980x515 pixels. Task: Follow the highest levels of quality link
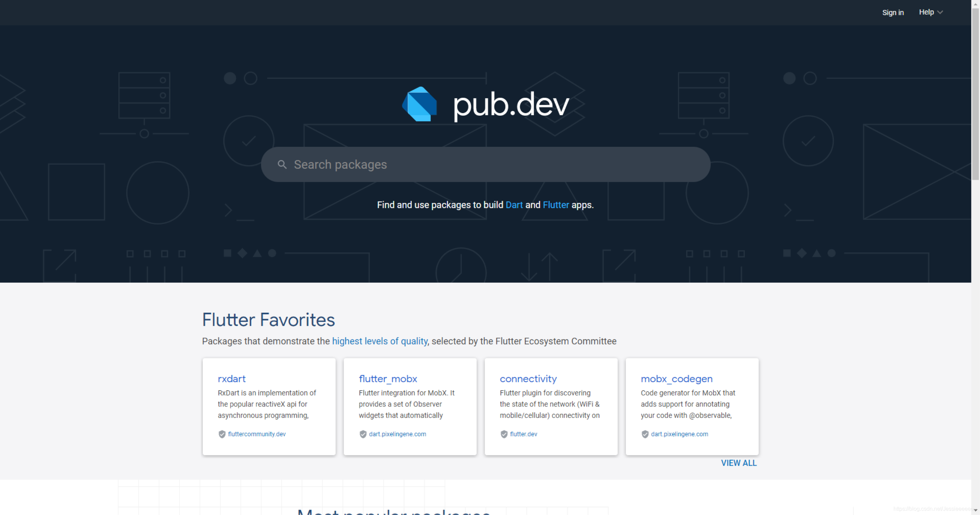[380, 341]
